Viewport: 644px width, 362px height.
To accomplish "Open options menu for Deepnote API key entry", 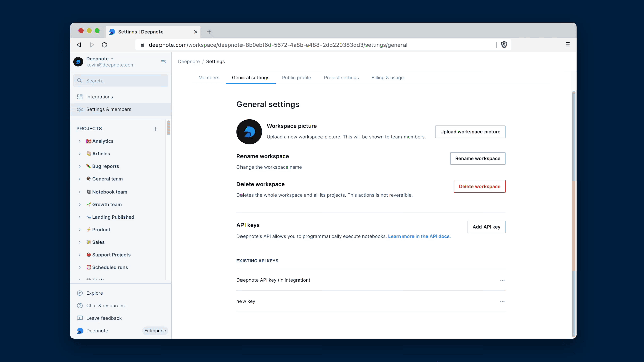I will (x=502, y=280).
